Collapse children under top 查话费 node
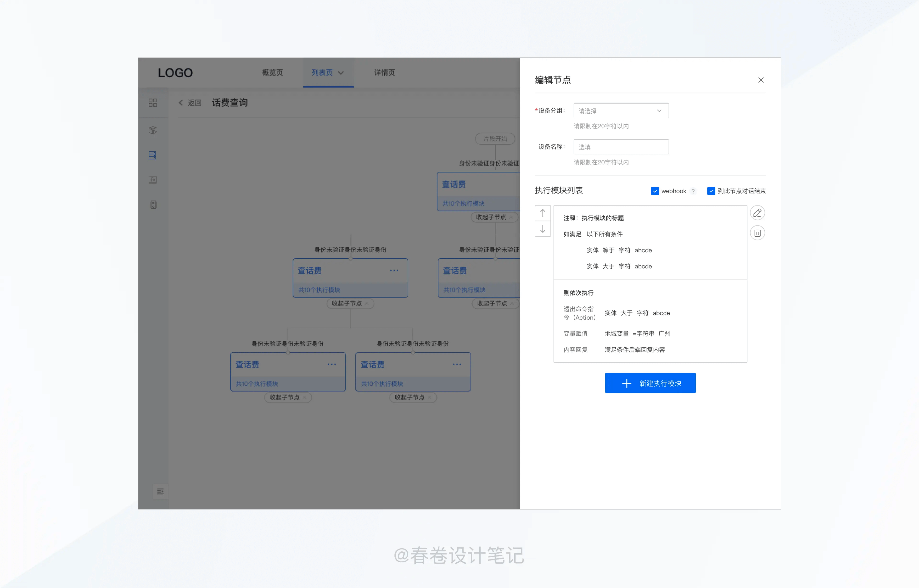 (x=494, y=217)
